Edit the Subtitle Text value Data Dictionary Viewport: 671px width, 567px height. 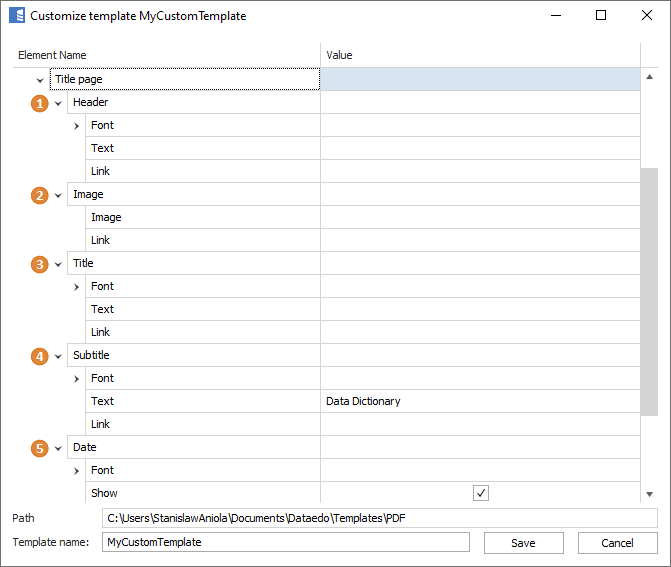tap(480, 402)
